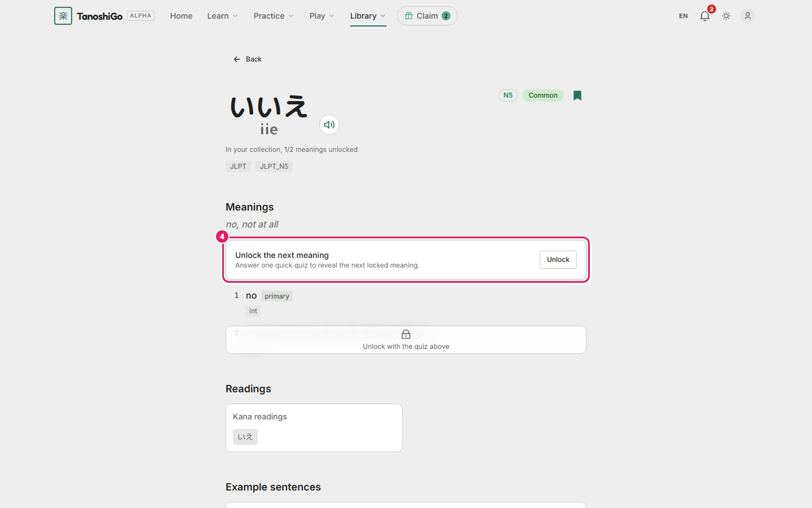Select the Common frequency badge
This screenshot has height=508, width=812.
point(543,95)
